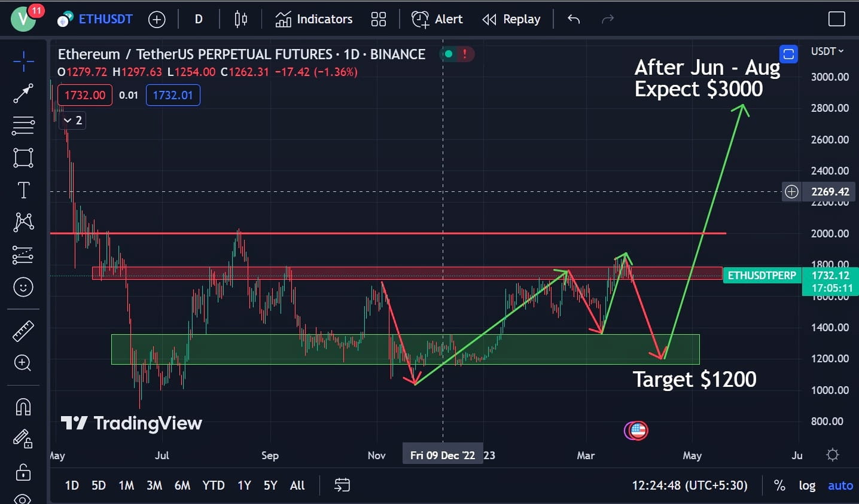Viewport: 859px width, 504px height.
Task: Pick the emoji sticker tool
Action: (x=23, y=287)
